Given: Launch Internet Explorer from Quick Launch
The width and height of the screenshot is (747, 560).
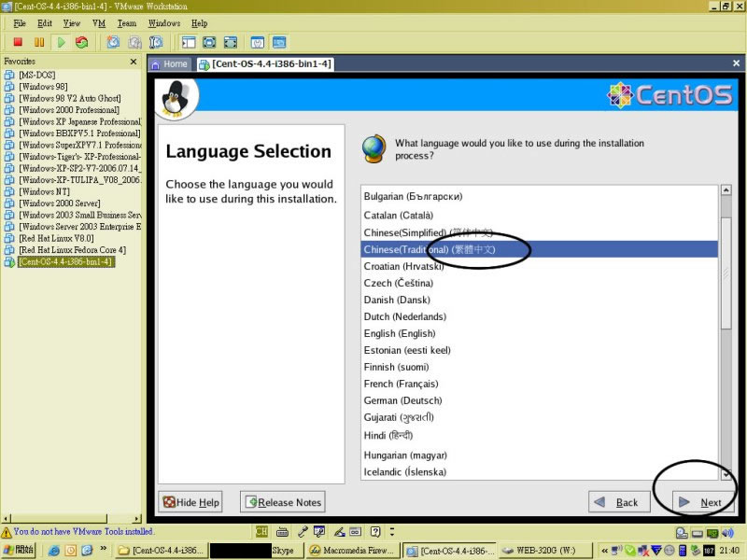Looking at the screenshot, I should pos(54,551).
